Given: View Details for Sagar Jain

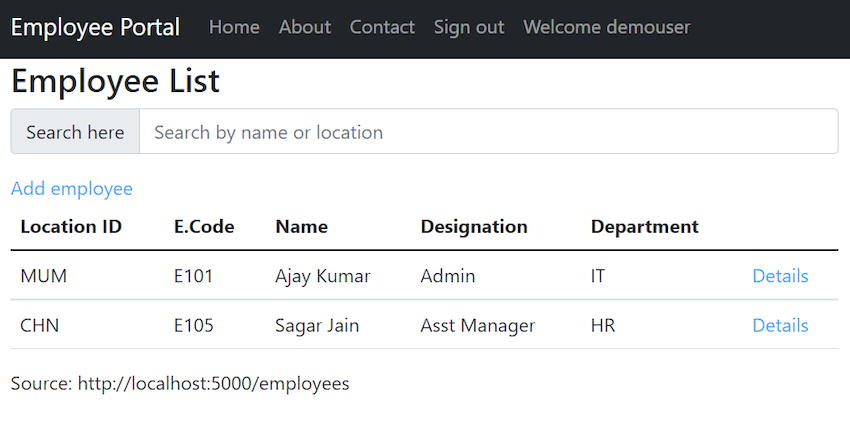Looking at the screenshot, I should coord(780,325).
